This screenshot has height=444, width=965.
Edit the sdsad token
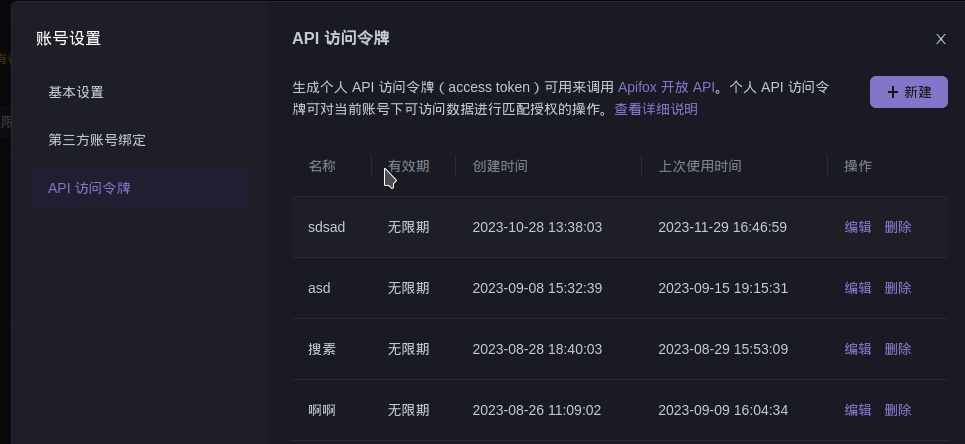pyautogui.click(x=858, y=227)
